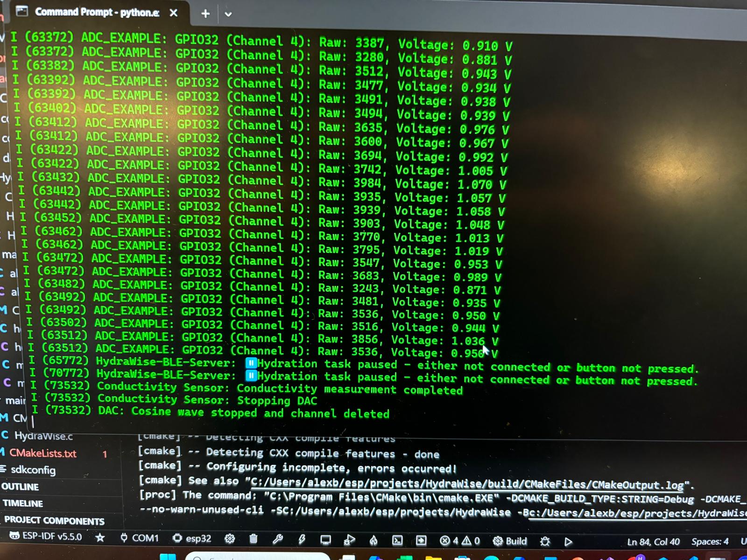Open the new tab dropdown chevron
747x560 pixels.
[x=228, y=14]
